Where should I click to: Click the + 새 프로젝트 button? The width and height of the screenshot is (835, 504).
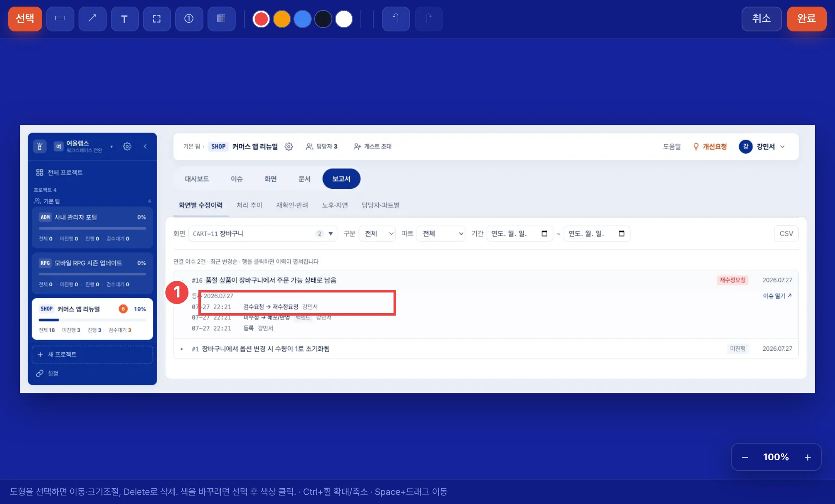pos(92,354)
